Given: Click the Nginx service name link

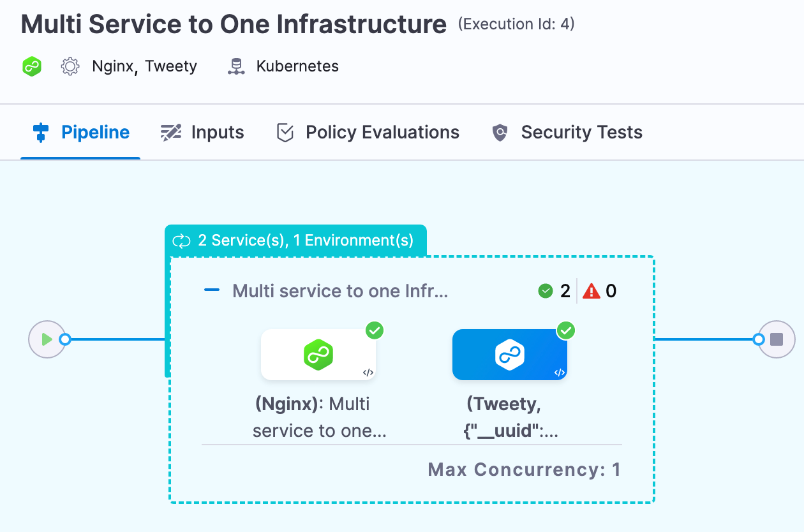Looking at the screenshot, I should coord(112,66).
